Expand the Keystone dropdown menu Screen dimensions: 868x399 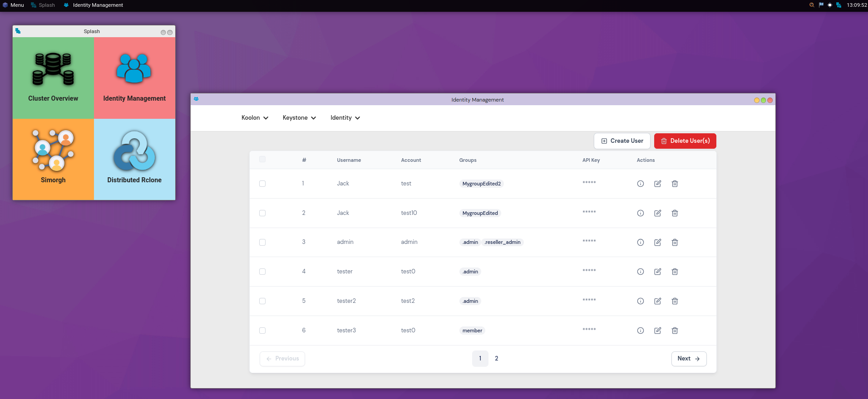click(x=299, y=118)
